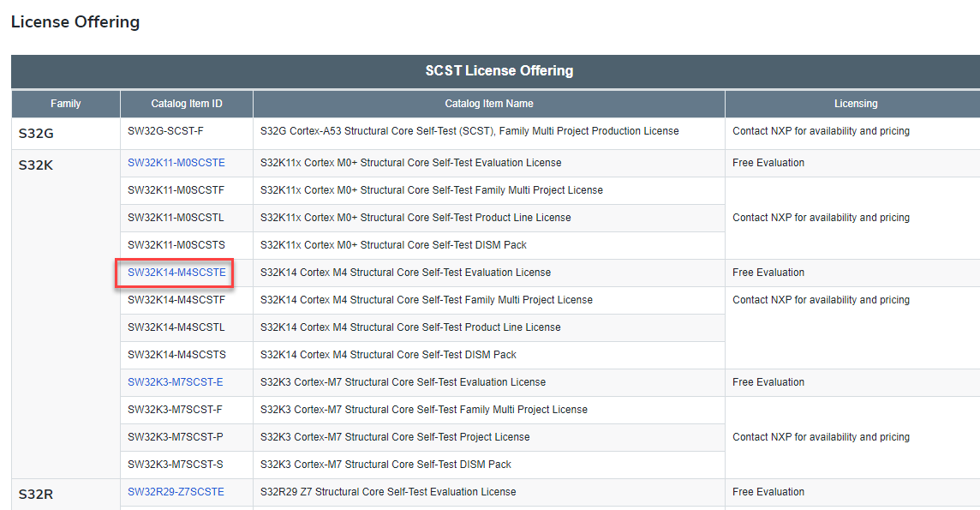980x510 pixels.
Task: Click Free Evaluation for SW32K14-M4SCSTE row
Action: tap(768, 272)
